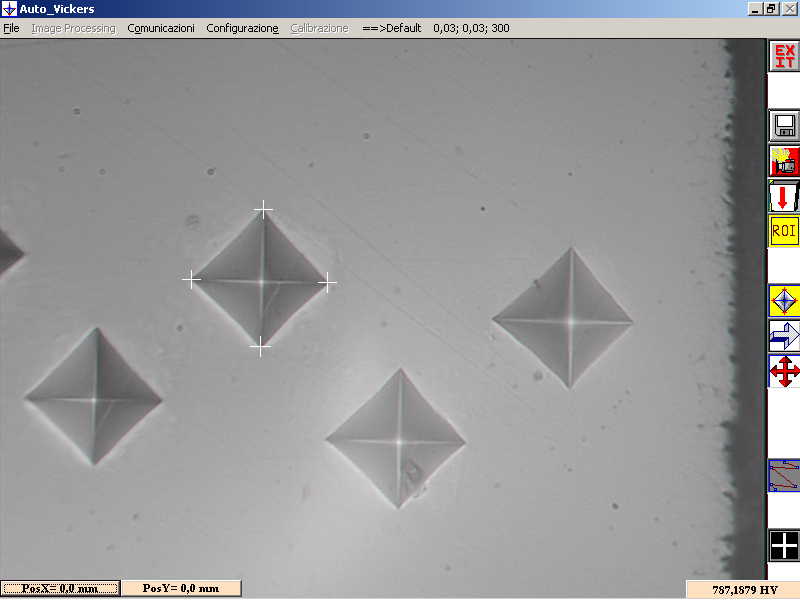Image resolution: width=800 pixels, height=600 pixels.
Task: Click the red EXIT button
Action: pyautogui.click(x=784, y=56)
